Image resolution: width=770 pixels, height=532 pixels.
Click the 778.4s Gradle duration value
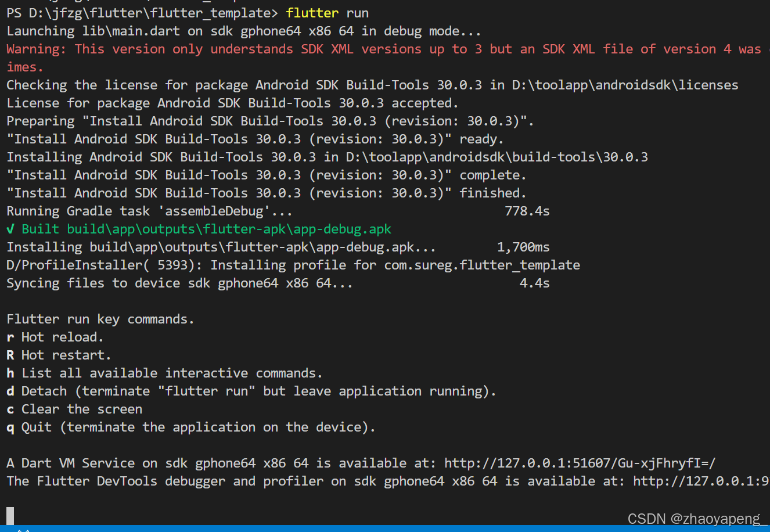pyautogui.click(x=527, y=211)
